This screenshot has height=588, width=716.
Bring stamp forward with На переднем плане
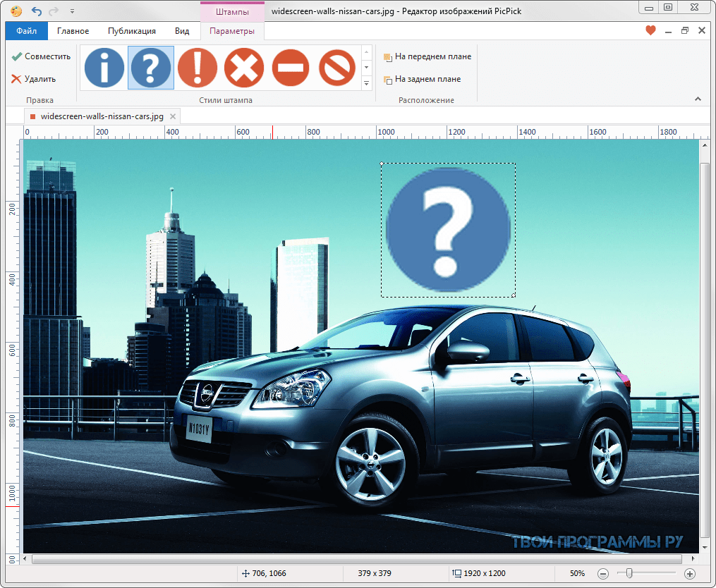coord(427,56)
